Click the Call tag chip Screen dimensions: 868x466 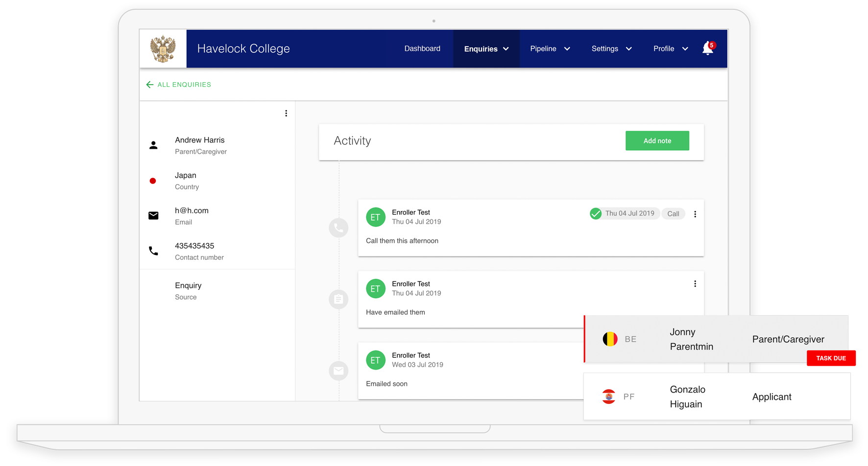point(673,213)
